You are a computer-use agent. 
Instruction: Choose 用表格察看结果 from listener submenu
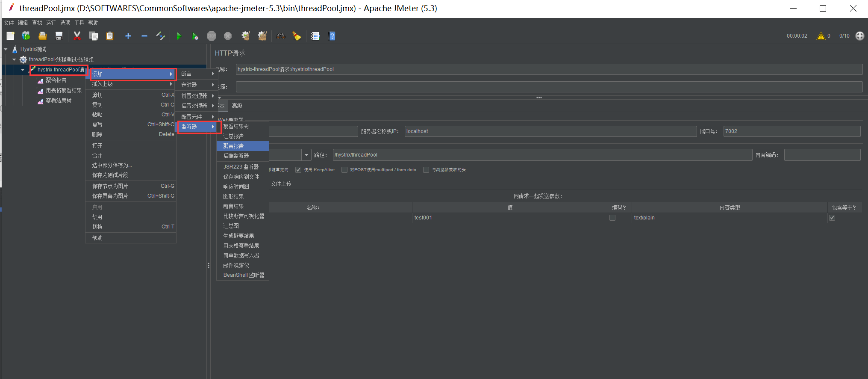tap(243, 246)
